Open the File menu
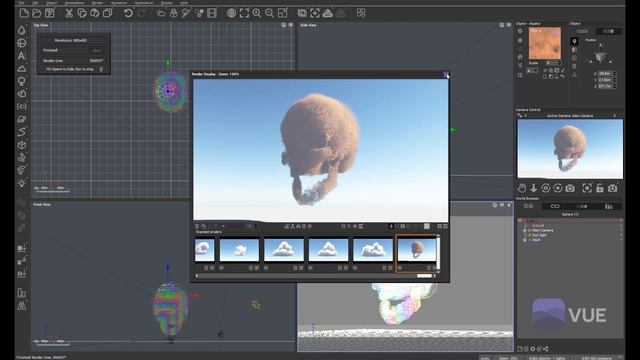The width and height of the screenshot is (640, 360). pos(21,2)
